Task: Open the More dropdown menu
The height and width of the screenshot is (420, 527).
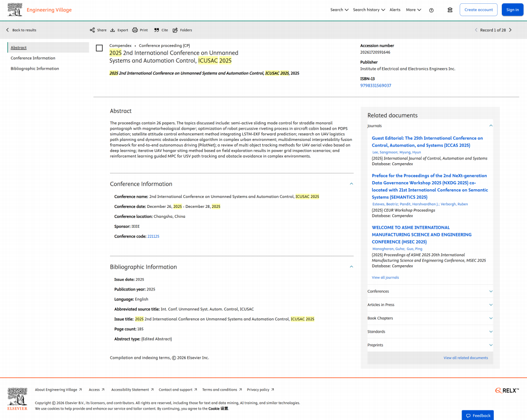Action: [414, 10]
